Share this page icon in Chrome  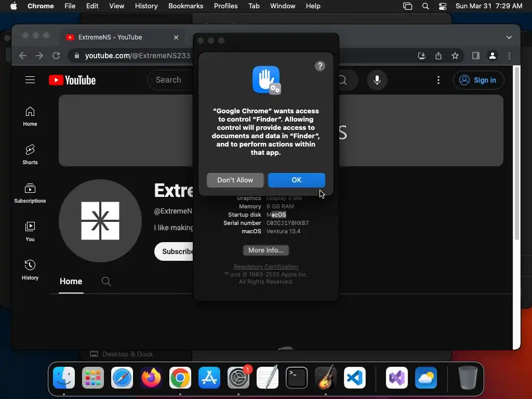tap(438, 56)
